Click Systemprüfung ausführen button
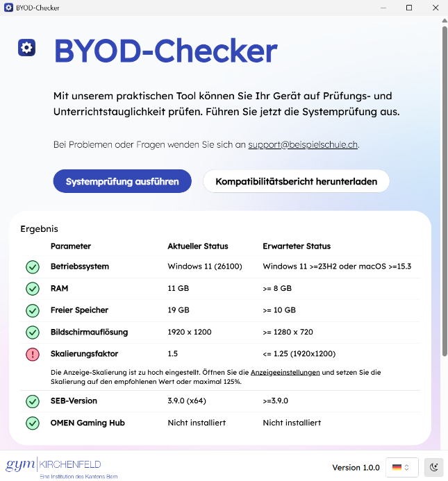The height and width of the screenshot is (481, 448). (x=122, y=181)
